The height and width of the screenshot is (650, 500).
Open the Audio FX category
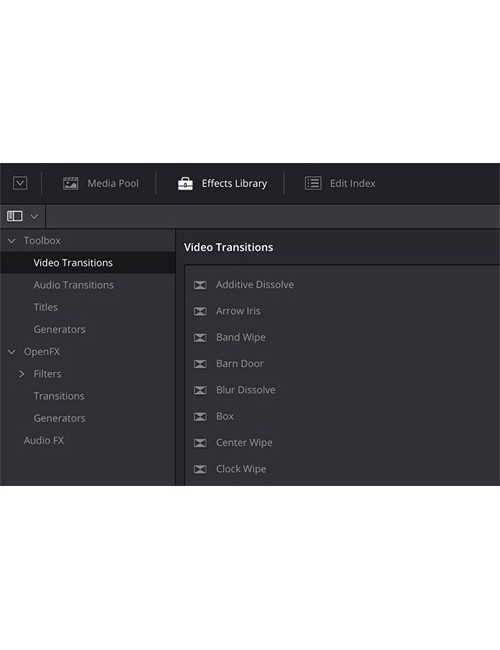pos(44,440)
